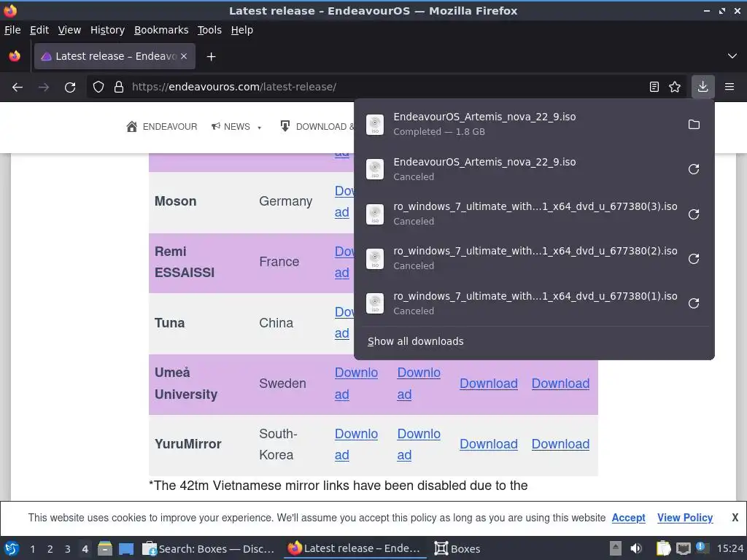Click the update notifier tray icon
Screen dimensions: 747x560
coord(703,548)
